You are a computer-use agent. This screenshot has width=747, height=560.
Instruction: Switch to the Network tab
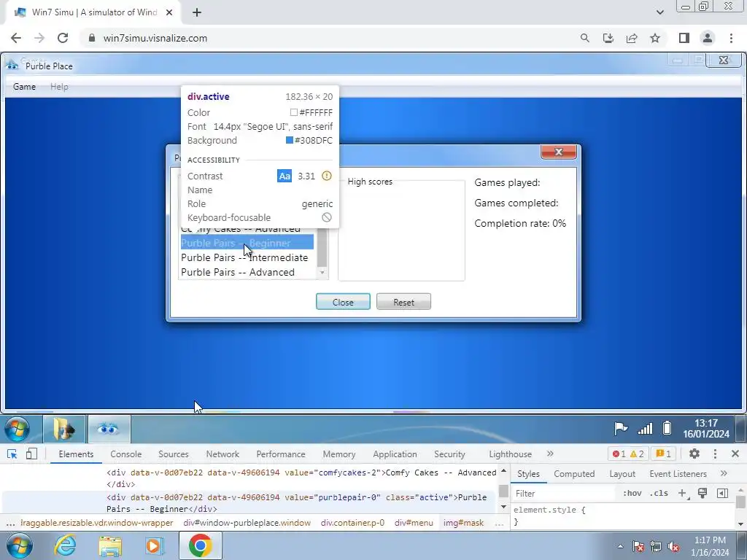pos(222,454)
